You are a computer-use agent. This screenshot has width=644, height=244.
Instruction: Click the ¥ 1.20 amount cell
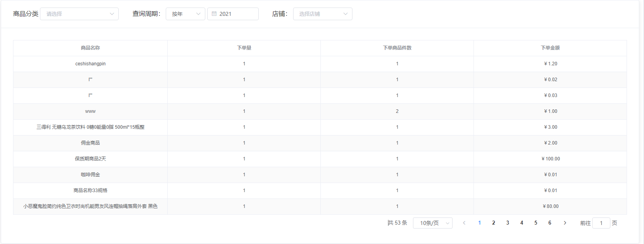551,64
